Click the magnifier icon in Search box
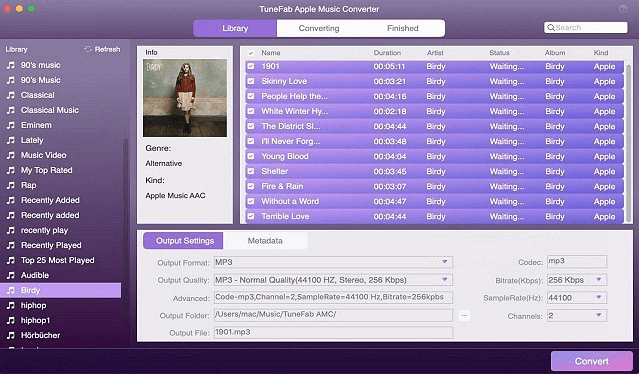The height and width of the screenshot is (374, 639). tap(551, 27)
